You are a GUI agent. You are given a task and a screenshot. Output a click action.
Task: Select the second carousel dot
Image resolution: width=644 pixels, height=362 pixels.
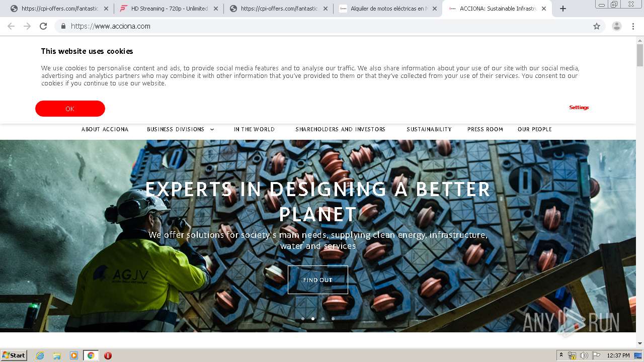(x=313, y=318)
